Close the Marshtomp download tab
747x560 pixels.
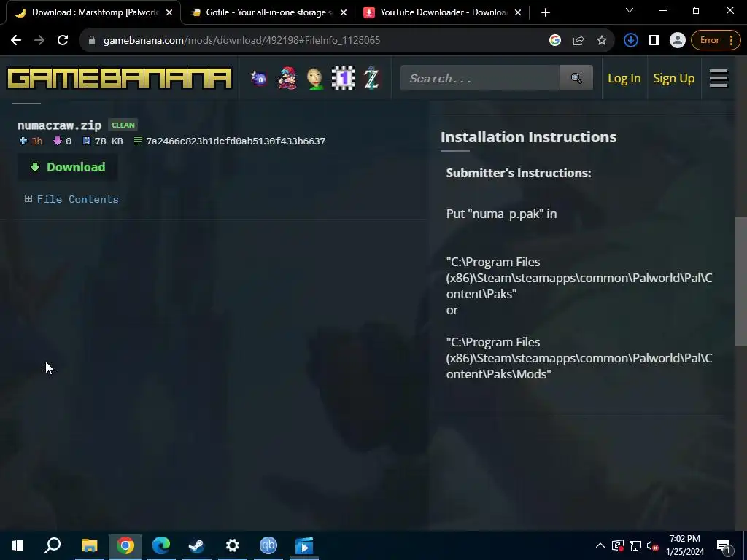click(x=169, y=12)
